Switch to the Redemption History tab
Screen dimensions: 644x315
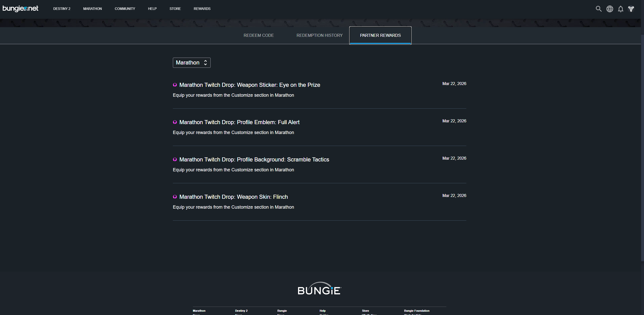tap(319, 35)
